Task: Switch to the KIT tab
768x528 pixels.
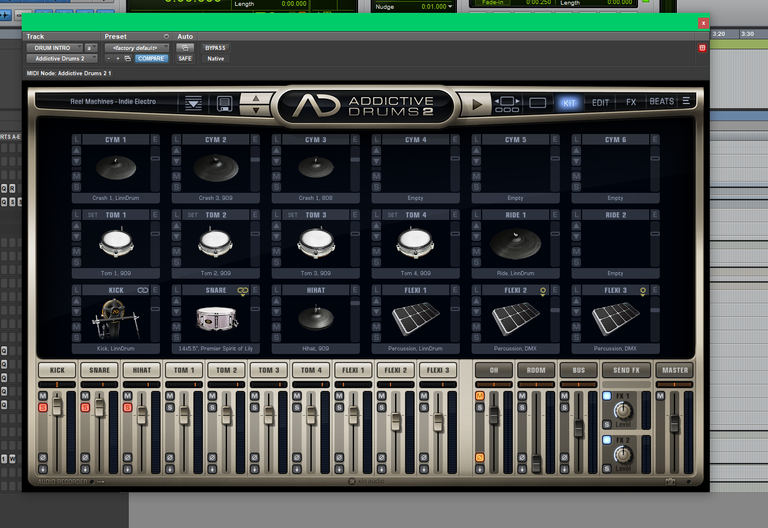Action: click(x=569, y=103)
